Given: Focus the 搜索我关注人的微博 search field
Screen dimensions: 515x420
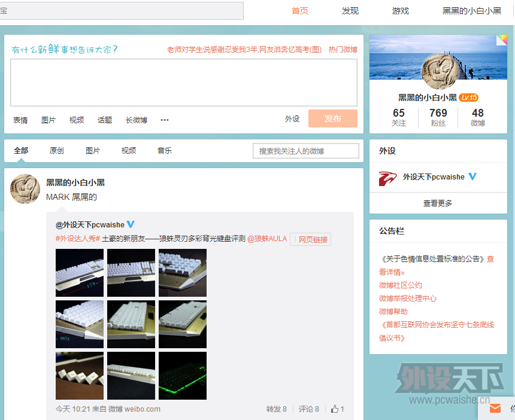Looking at the screenshot, I should pyautogui.click(x=306, y=151).
